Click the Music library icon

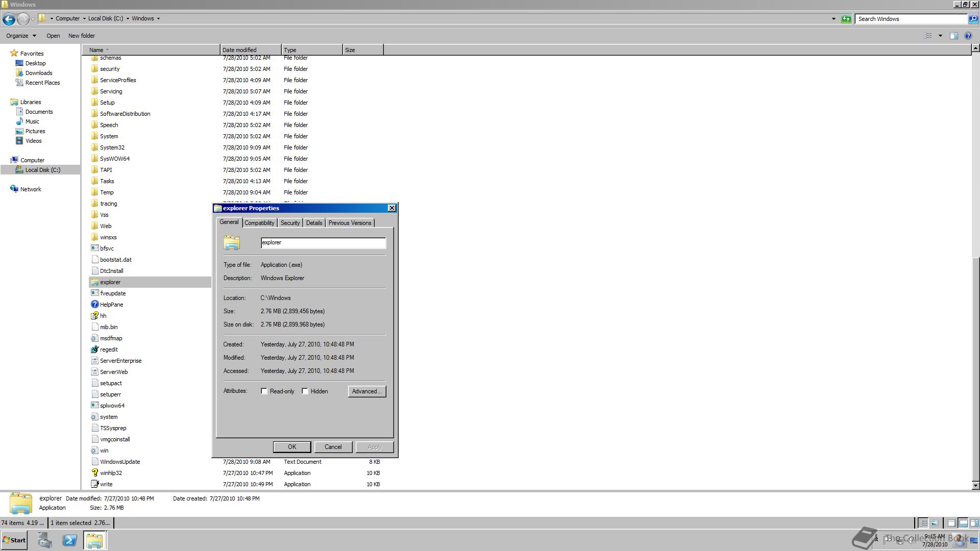(20, 121)
